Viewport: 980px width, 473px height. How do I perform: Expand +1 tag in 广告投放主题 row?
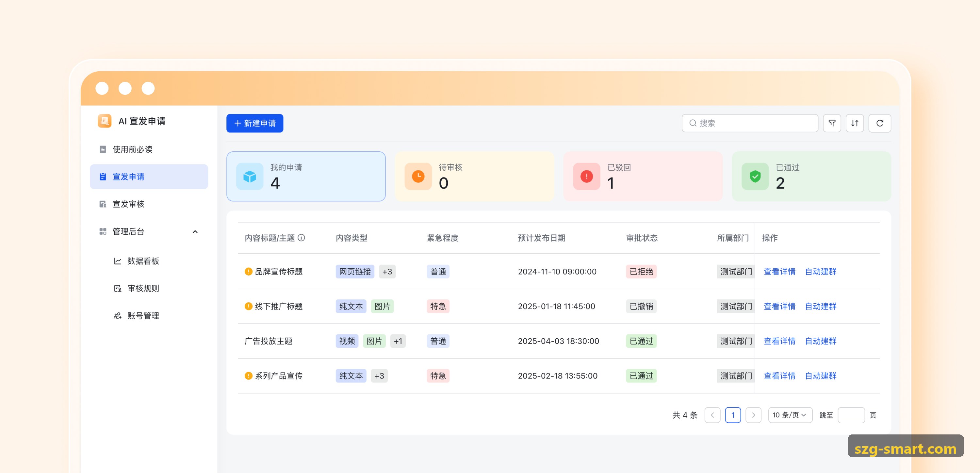click(x=398, y=341)
